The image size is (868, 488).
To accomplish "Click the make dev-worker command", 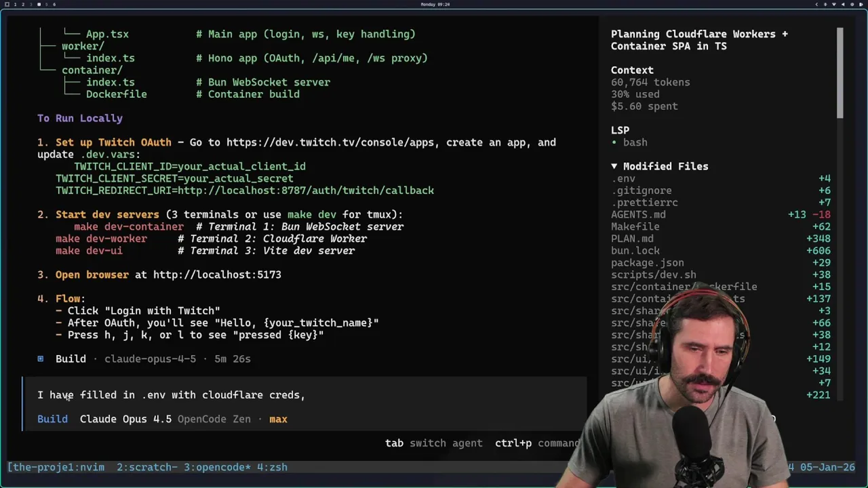I will (101, 239).
